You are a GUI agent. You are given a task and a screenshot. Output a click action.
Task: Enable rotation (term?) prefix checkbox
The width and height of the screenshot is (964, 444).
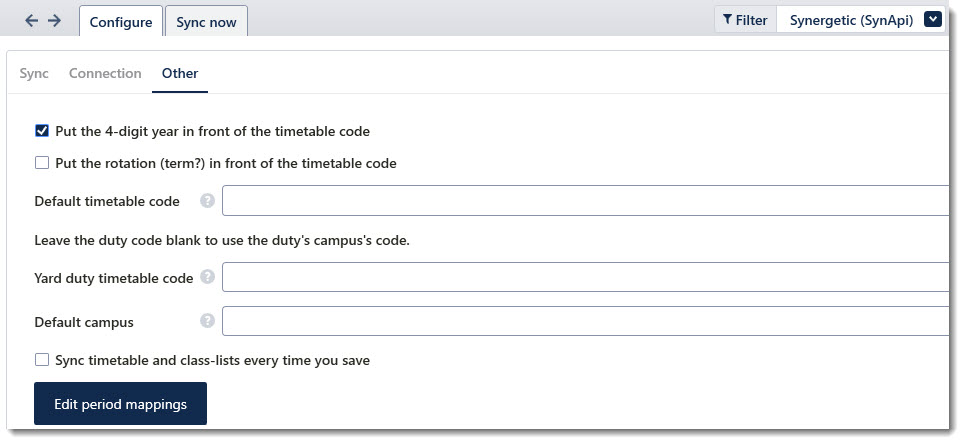coord(42,163)
